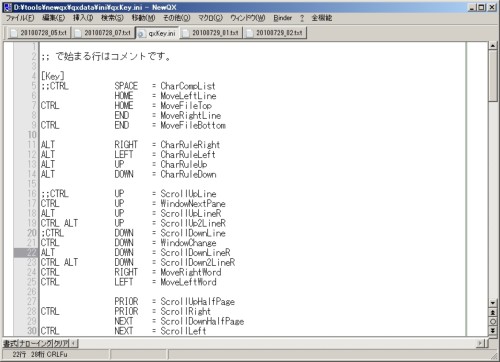
Task: Click 'ScrollRight' in the editor
Action: (186, 311)
